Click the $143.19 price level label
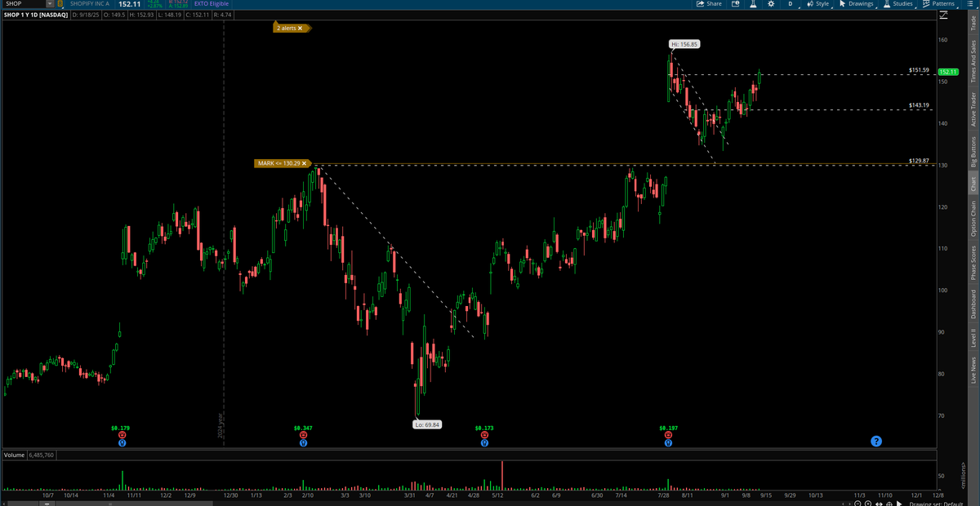The image size is (980, 506). (x=919, y=105)
